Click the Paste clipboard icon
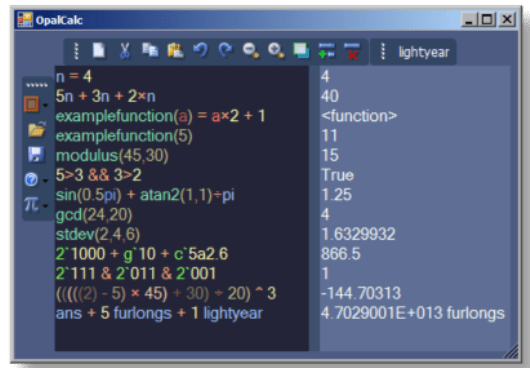This screenshot has width=530, height=368. point(175,51)
